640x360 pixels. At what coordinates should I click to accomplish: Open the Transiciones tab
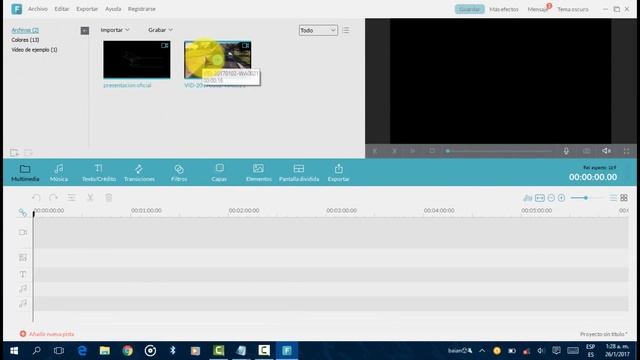(139, 173)
